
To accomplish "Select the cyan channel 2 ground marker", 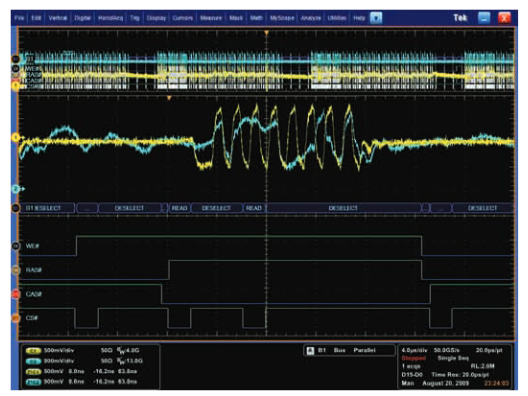I will [x=16, y=189].
